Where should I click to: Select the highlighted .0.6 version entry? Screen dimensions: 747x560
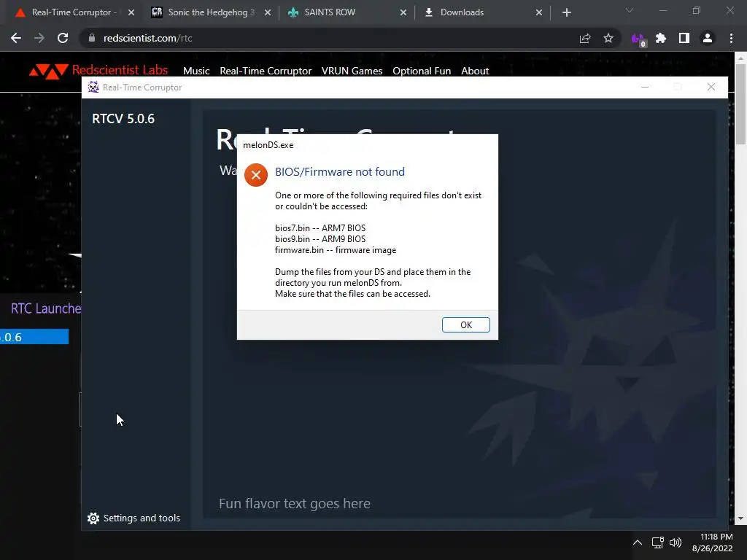34,337
